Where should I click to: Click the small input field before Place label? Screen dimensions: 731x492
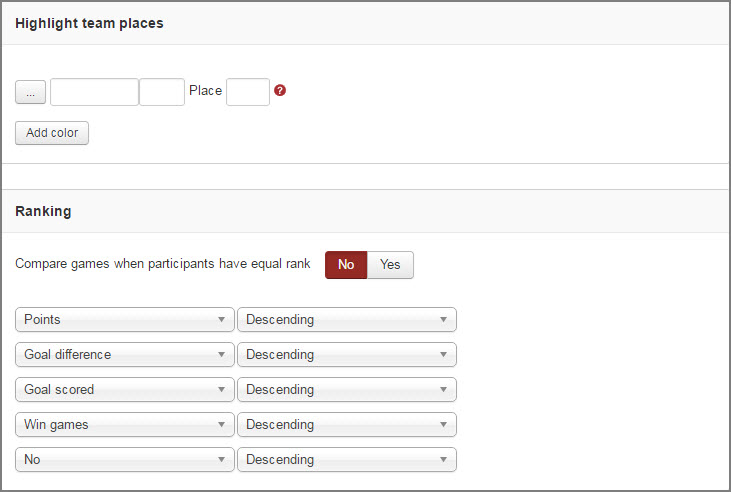(162, 92)
